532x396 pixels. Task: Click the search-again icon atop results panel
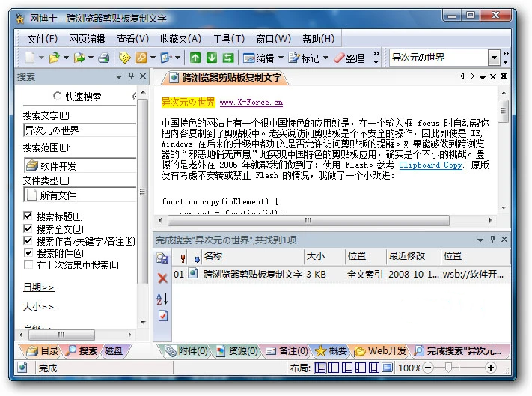pos(162,258)
